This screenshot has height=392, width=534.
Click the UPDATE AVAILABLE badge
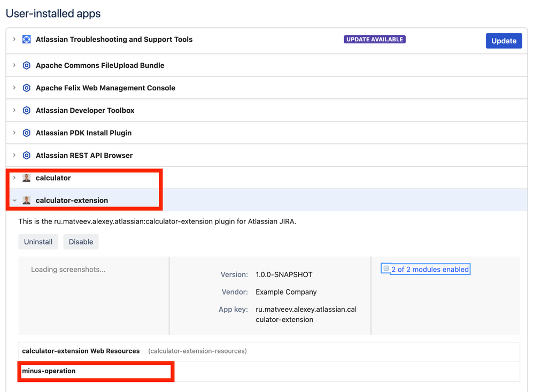(375, 40)
